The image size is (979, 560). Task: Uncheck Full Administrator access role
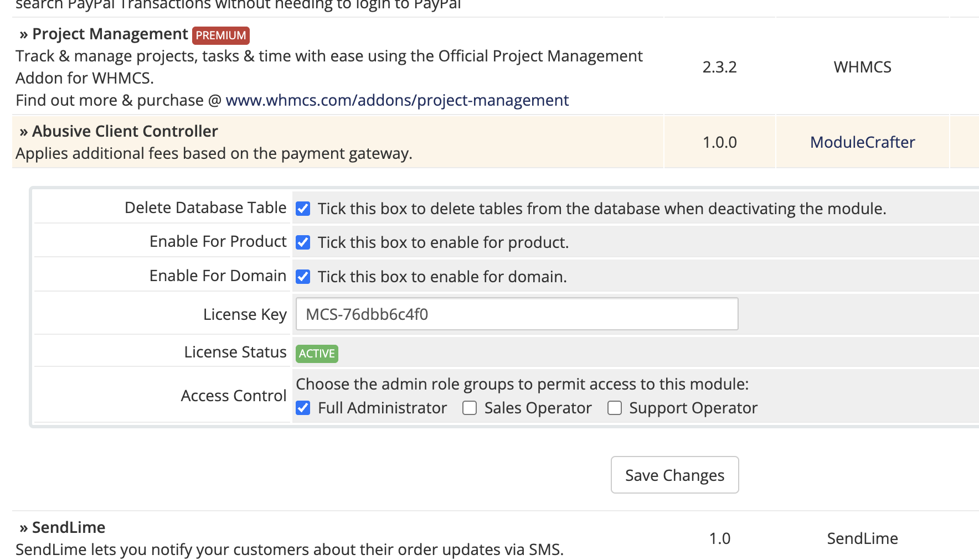click(x=303, y=408)
